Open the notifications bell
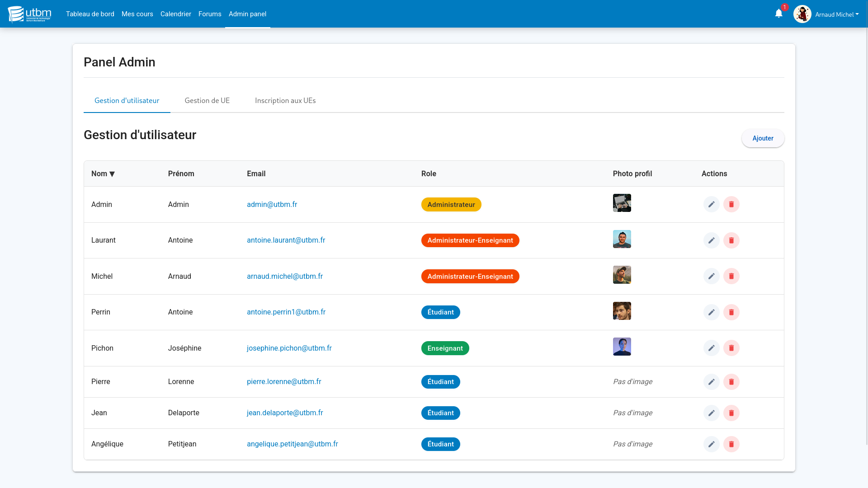This screenshot has width=868, height=488. pos(778,14)
